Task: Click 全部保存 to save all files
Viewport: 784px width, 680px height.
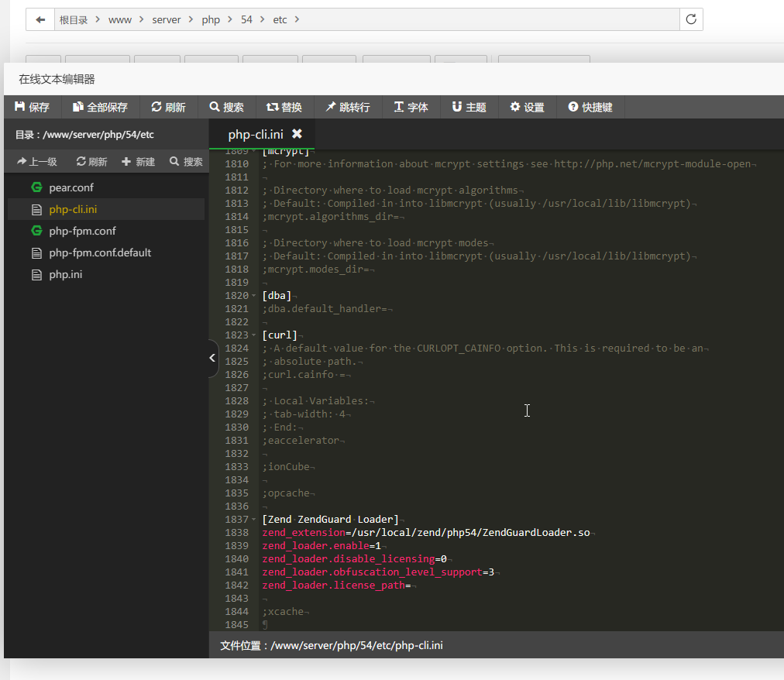Action: tap(100, 107)
